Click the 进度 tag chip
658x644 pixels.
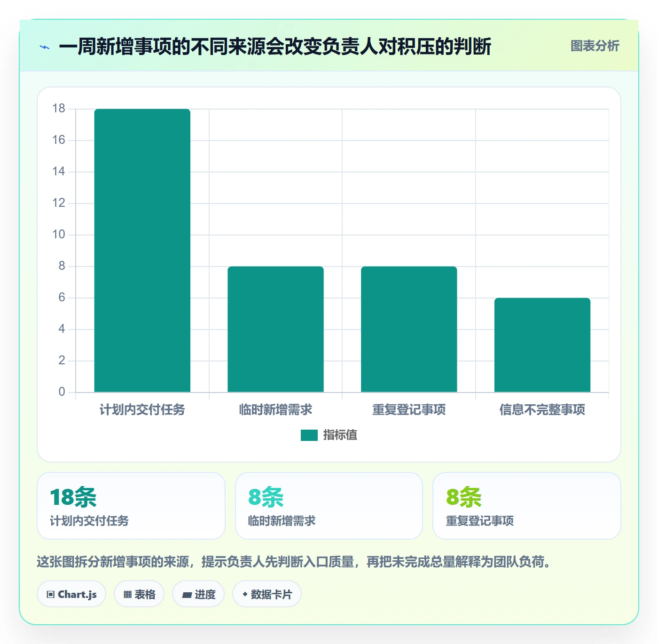click(x=198, y=594)
